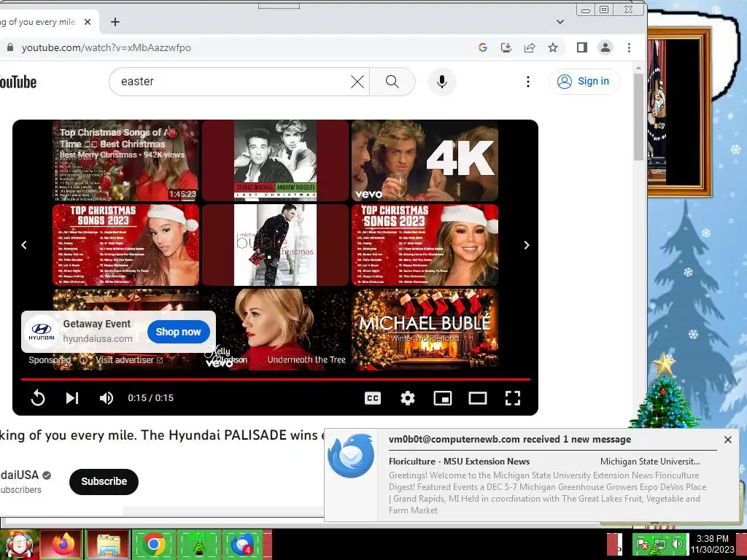Screen dimensions: 747x560
Task: Click hyundaiusa.com on ad card
Action: (98, 338)
